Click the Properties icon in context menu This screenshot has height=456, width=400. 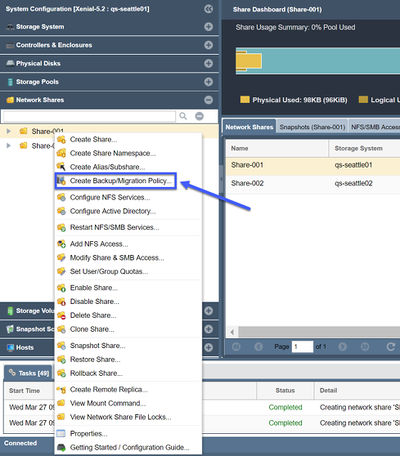coord(61,433)
